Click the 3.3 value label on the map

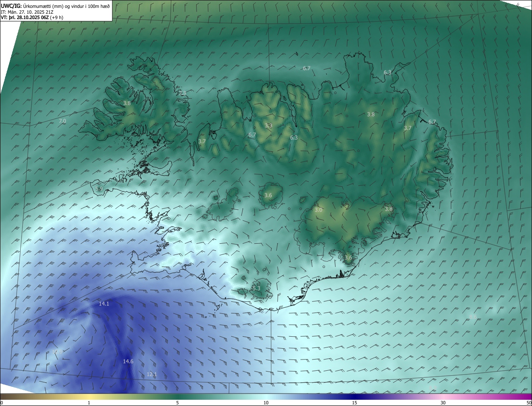[268, 125]
